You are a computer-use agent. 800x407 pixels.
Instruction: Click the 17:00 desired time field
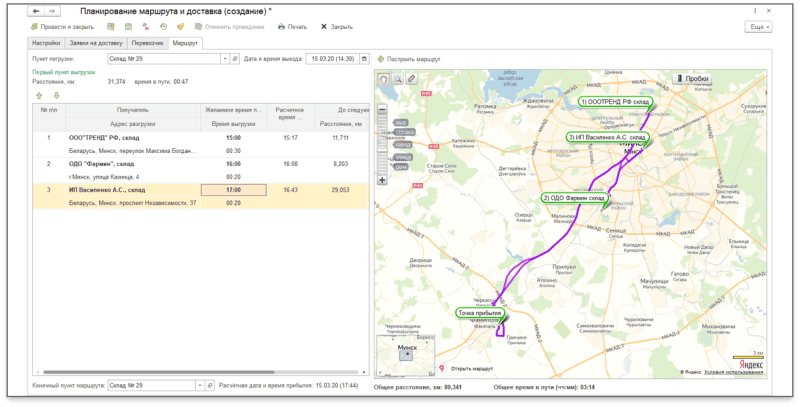click(233, 189)
